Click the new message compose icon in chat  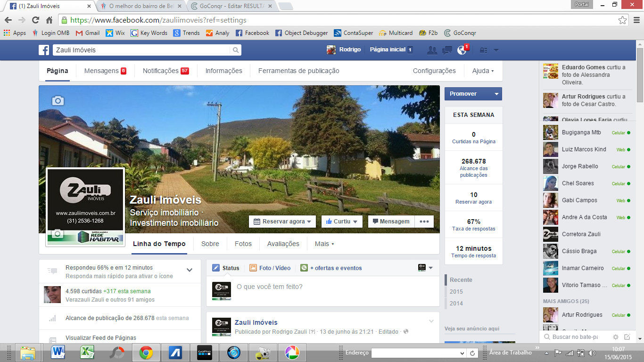click(x=627, y=337)
